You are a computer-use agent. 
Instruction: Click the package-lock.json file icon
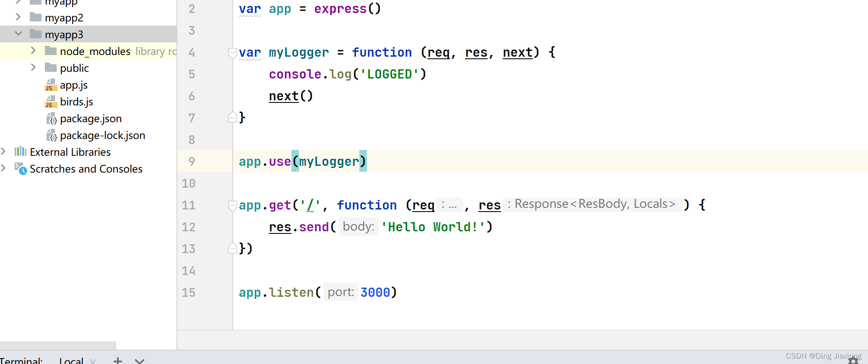(51, 135)
